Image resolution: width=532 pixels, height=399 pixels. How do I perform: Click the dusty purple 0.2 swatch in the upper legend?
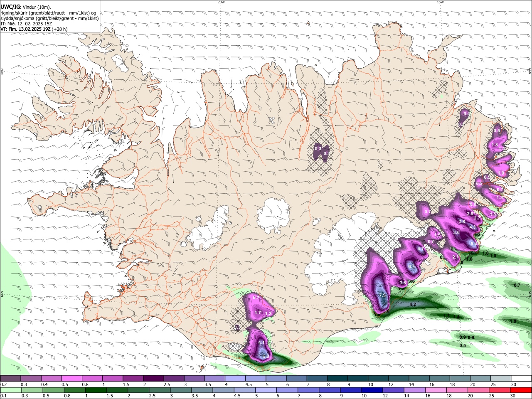coord(10,379)
